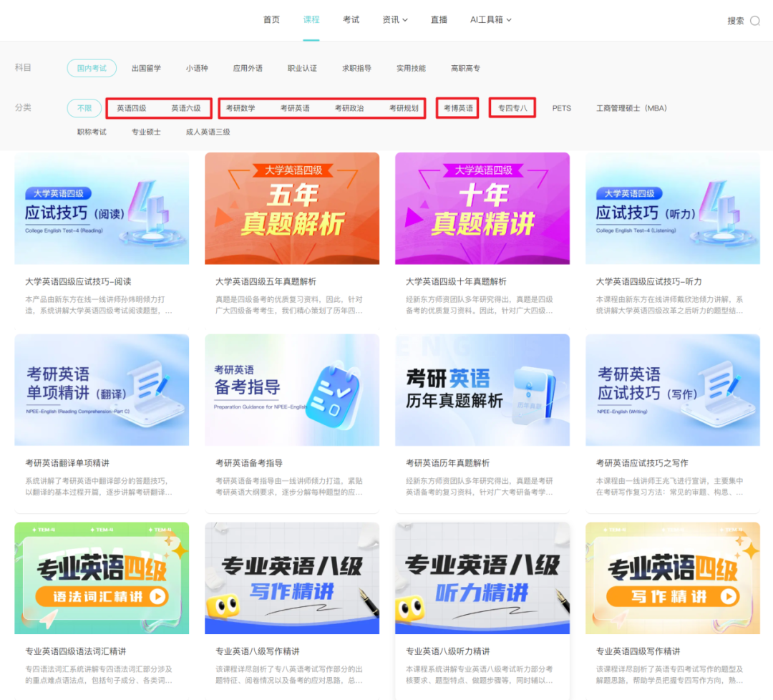
Task: Open 大学英语四级十年真题精讲 purple thumbnail
Action: [x=482, y=208]
